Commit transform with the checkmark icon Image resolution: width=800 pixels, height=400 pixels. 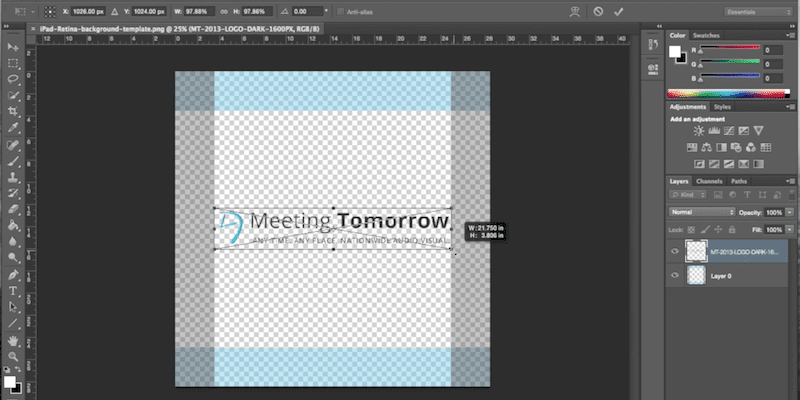(x=619, y=11)
